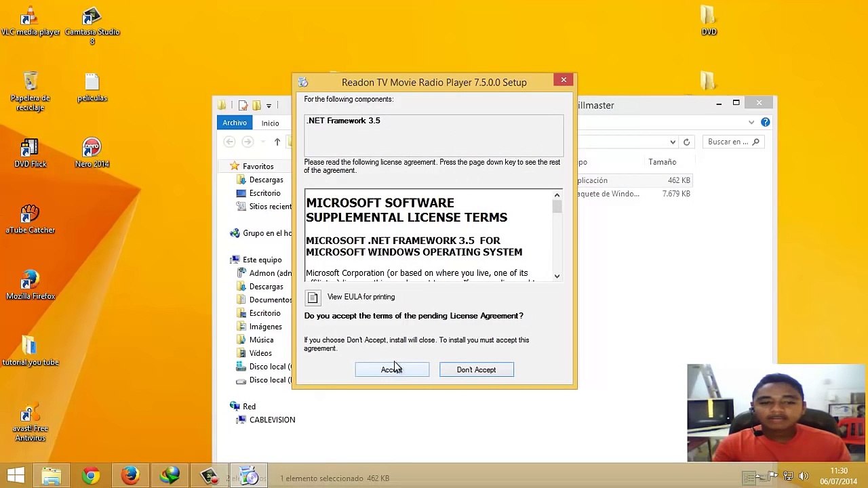
Task: Open the DVD folder on the desktop
Action: [x=709, y=21]
